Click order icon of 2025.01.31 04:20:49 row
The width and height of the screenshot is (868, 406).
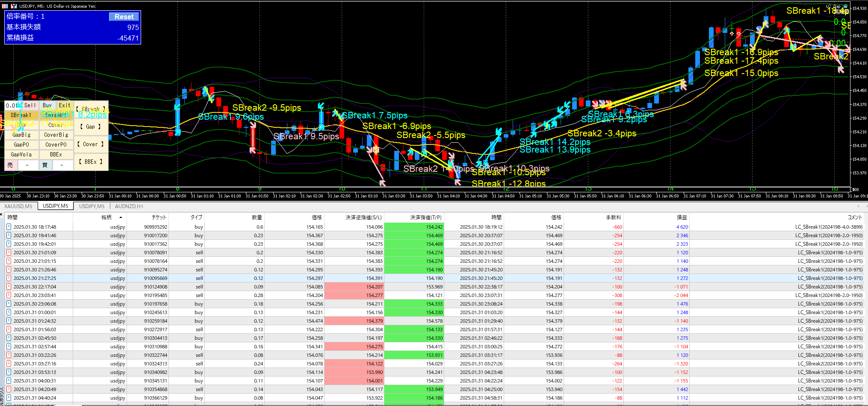tap(9, 389)
